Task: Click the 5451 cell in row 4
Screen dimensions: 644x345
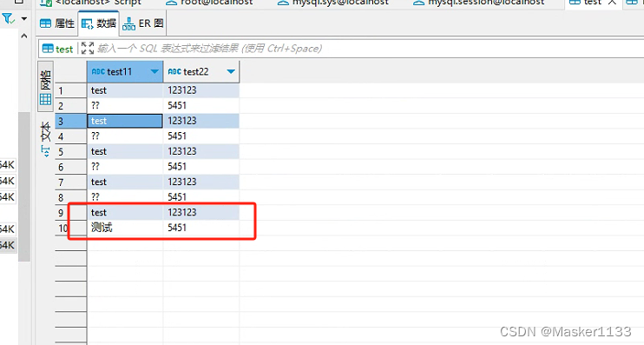Action: tap(201, 136)
